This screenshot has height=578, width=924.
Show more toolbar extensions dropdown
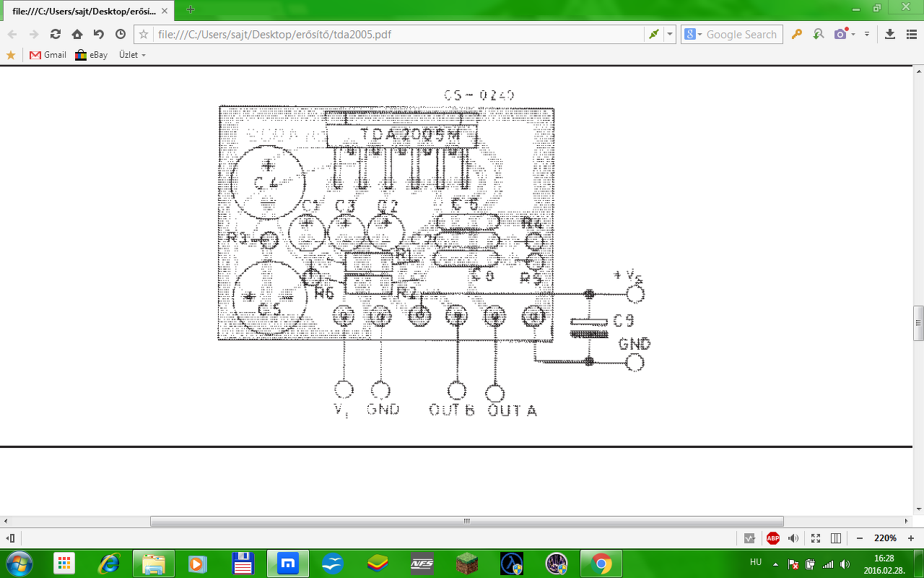(x=867, y=34)
